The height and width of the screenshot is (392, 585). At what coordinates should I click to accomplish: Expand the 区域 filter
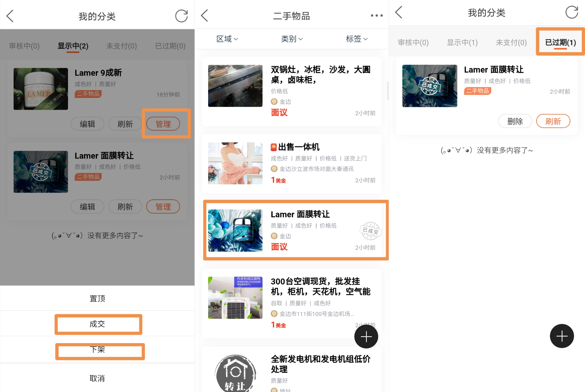pyautogui.click(x=227, y=39)
